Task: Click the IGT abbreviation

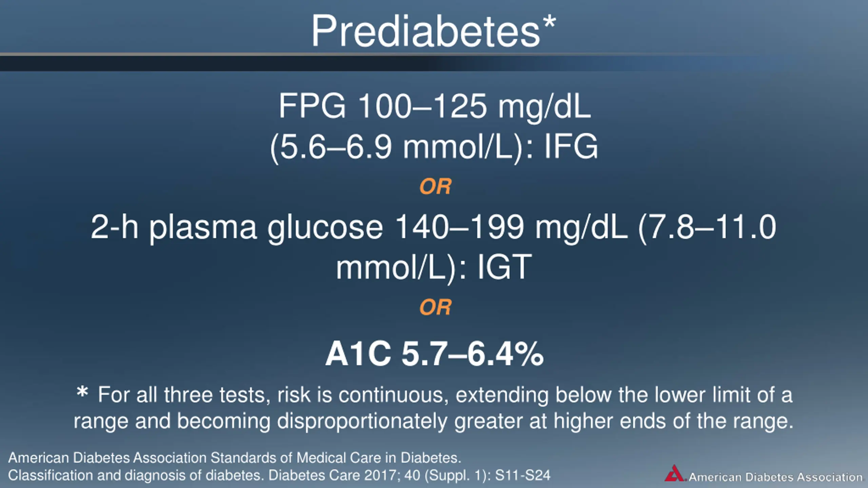Action: click(x=504, y=267)
